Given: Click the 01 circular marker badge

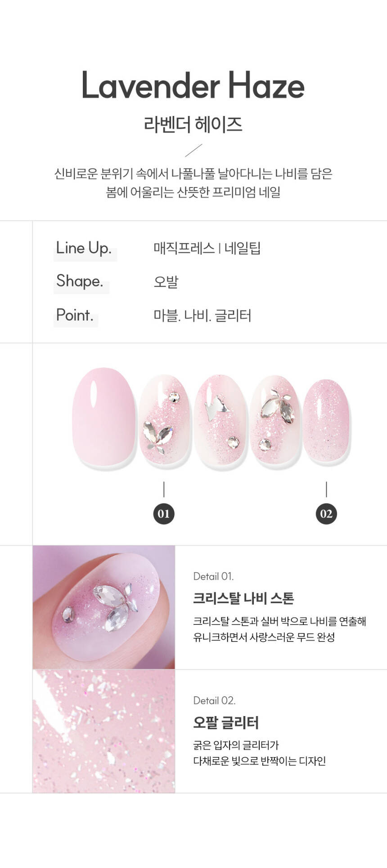Looking at the screenshot, I should pyautogui.click(x=164, y=513).
